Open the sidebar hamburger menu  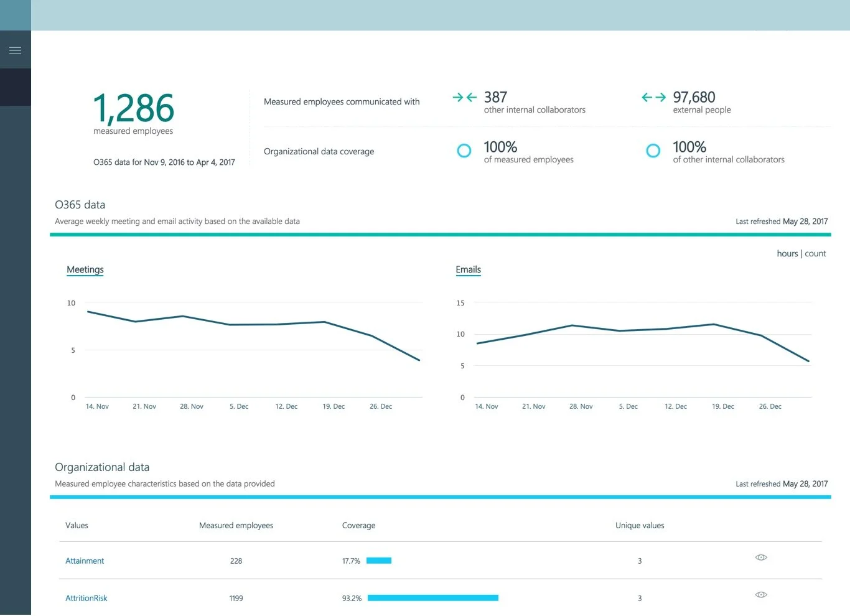tap(16, 49)
